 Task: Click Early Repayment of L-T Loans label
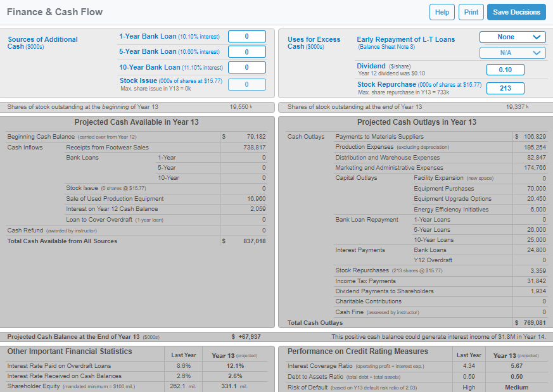click(x=405, y=39)
